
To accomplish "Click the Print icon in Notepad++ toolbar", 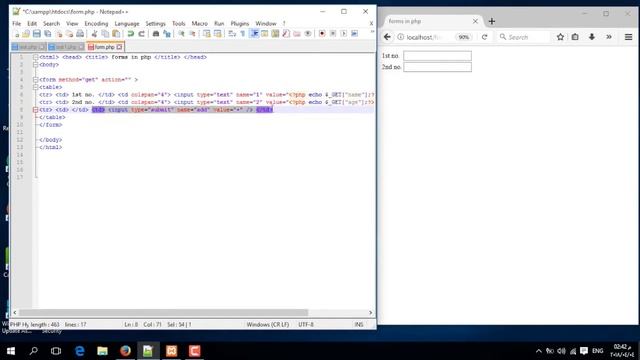I will point(80,34).
